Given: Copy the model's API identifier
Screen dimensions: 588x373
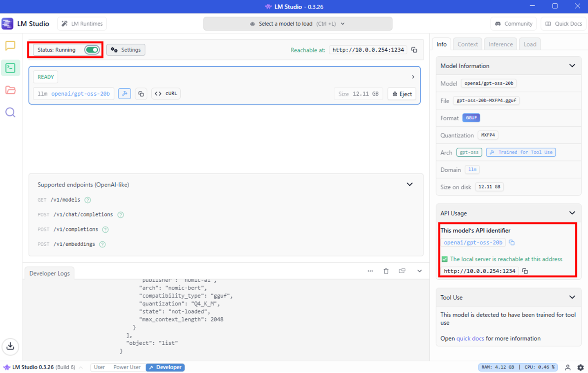Looking at the screenshot, I should click(512, 243).
